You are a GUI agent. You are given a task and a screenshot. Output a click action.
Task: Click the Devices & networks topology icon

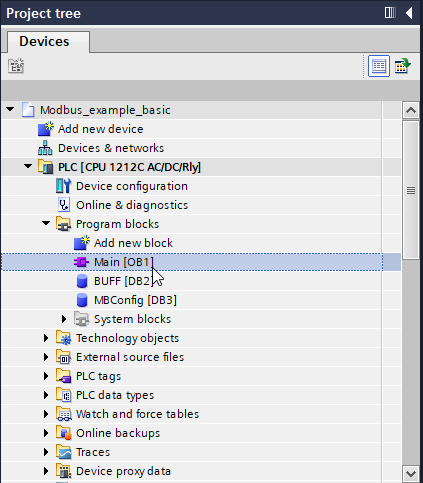(45, 148)
